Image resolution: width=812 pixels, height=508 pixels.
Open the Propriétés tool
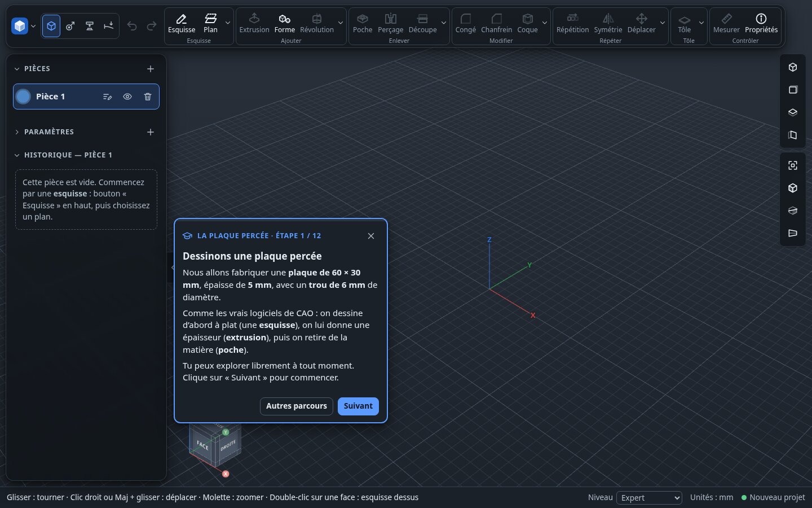[x=761, y=23]
